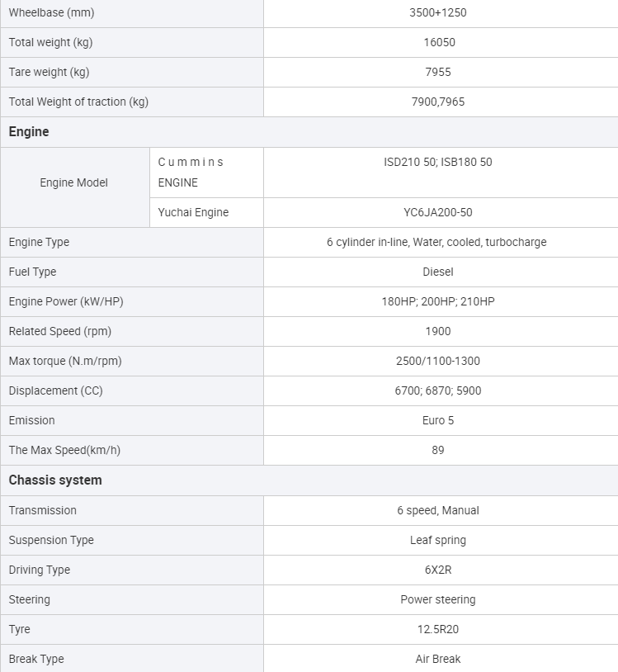Click the Total Weight of traction label
This screenshot has height=672, width=618.
[x=78, y=102]
